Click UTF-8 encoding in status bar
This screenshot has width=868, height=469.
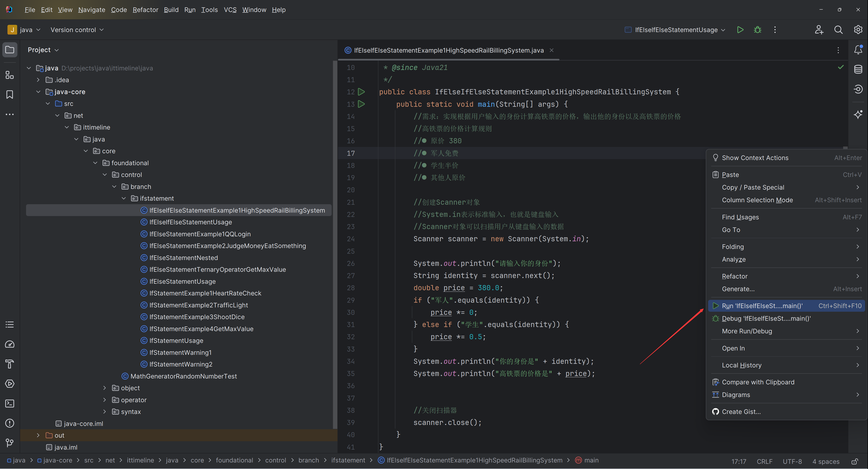[792, 461]
